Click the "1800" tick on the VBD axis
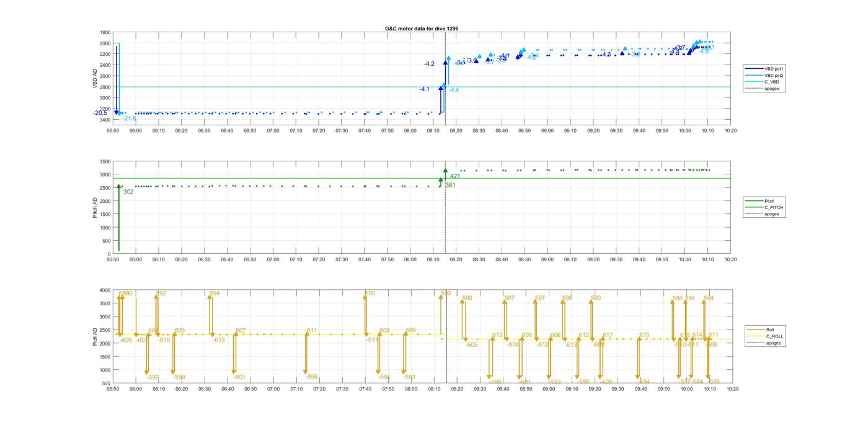Image resolution: width=868 pixels, height=430 pixels. 104,32
